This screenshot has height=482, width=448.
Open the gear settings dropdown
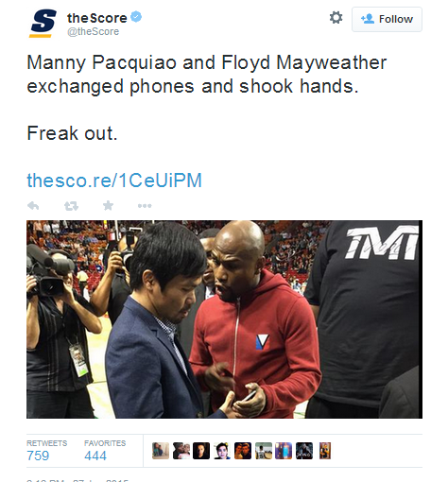[x=336, y=17]
